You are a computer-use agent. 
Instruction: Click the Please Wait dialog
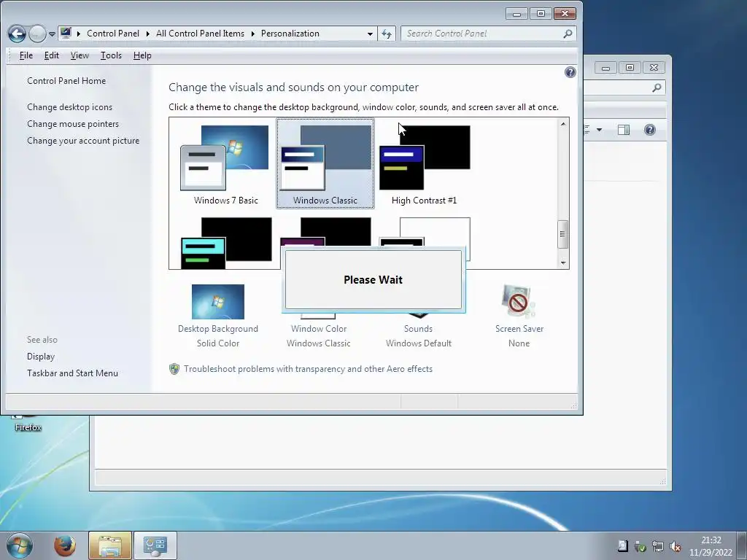(373, 279)
